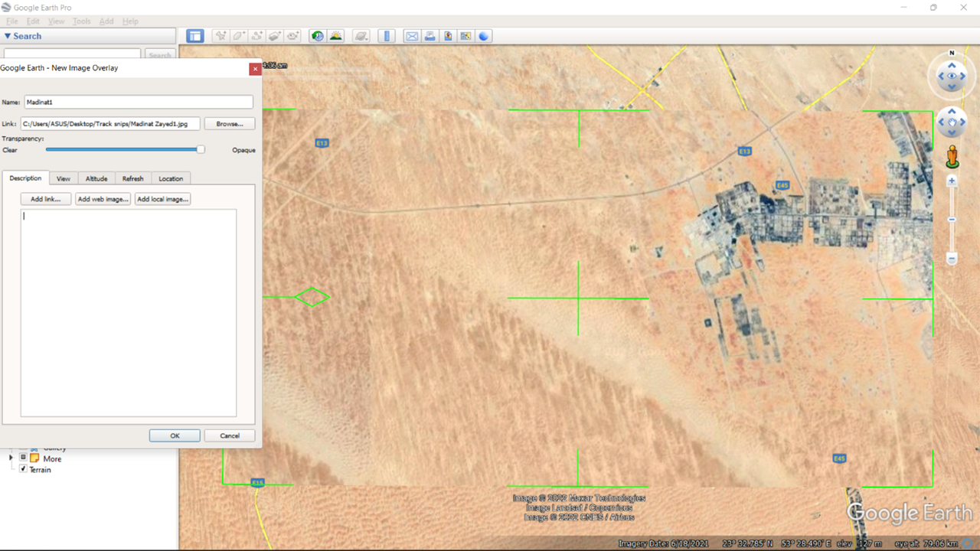The image size is (980, 551).
Task: Click the Add link... button
Action: click(x=46, y=199)
